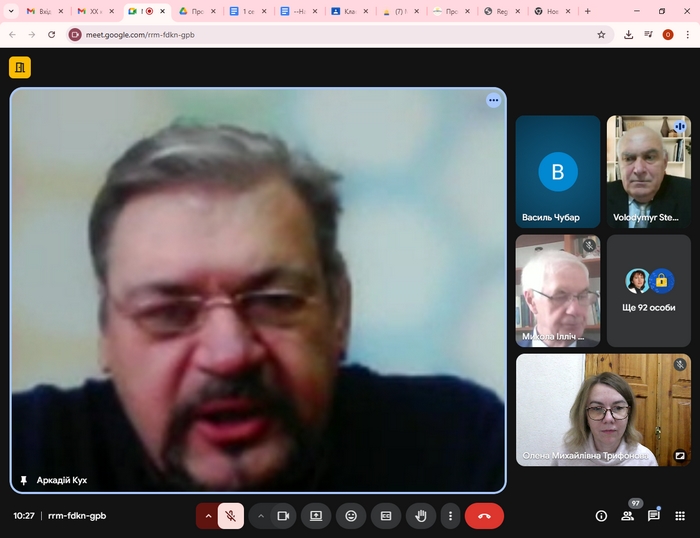The image size is (700, 538).
Task: Open more options menu in call bar
Action: pos(451,516)
